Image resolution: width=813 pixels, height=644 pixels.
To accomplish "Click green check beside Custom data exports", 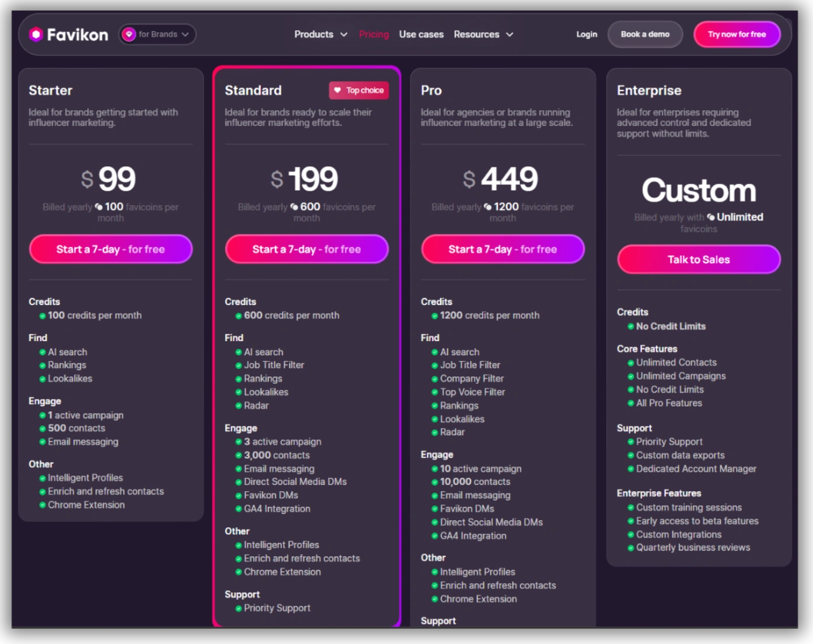I will 631,456.
